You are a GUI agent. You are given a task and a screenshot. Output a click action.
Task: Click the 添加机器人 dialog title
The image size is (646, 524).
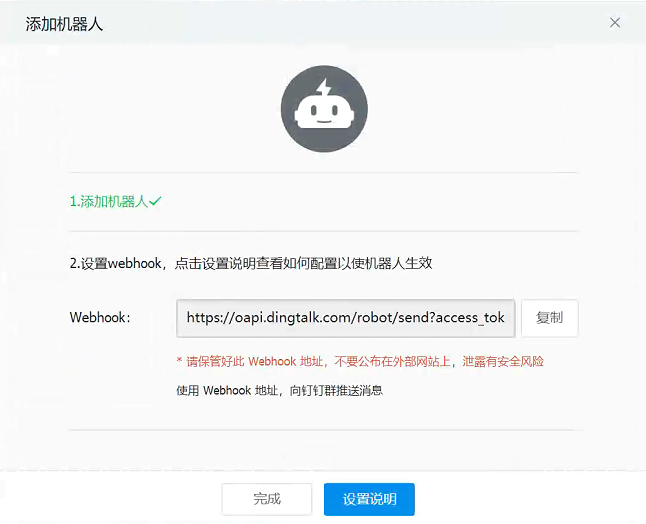coord(64,24)
